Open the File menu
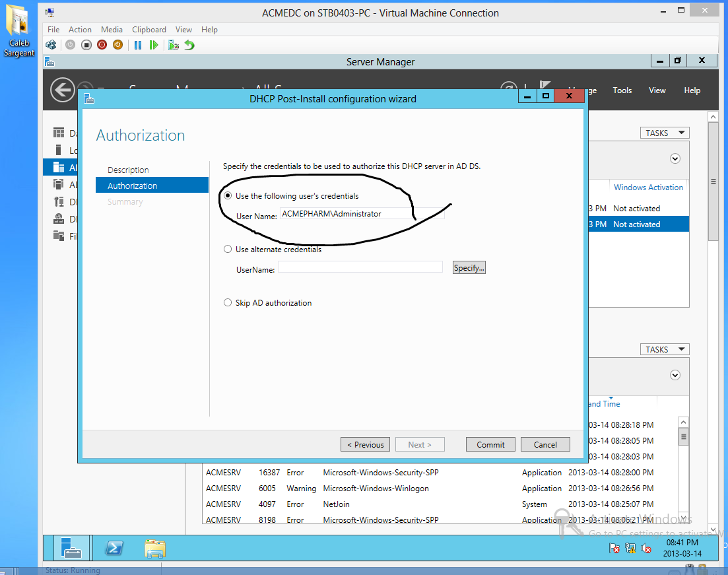 [53, 29]
